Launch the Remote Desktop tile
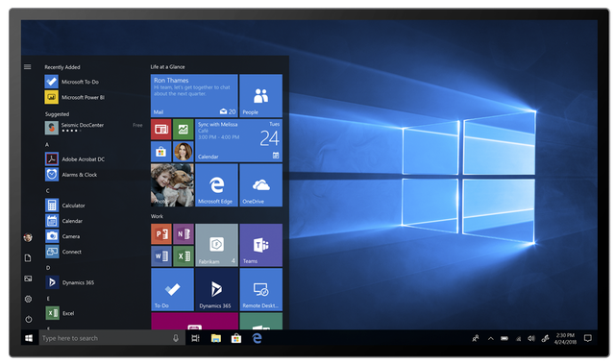Screen dimensions: 615x364 pyautogui.click(x=260, y=289)
